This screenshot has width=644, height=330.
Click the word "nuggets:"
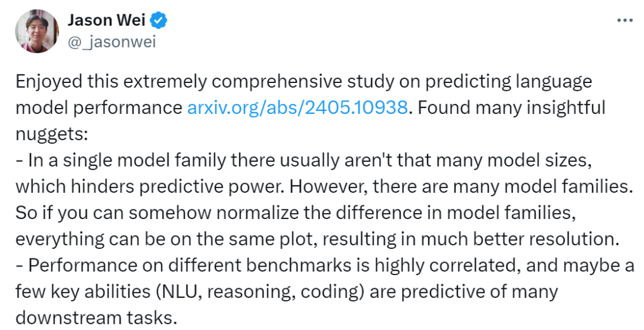coord(52,134)
